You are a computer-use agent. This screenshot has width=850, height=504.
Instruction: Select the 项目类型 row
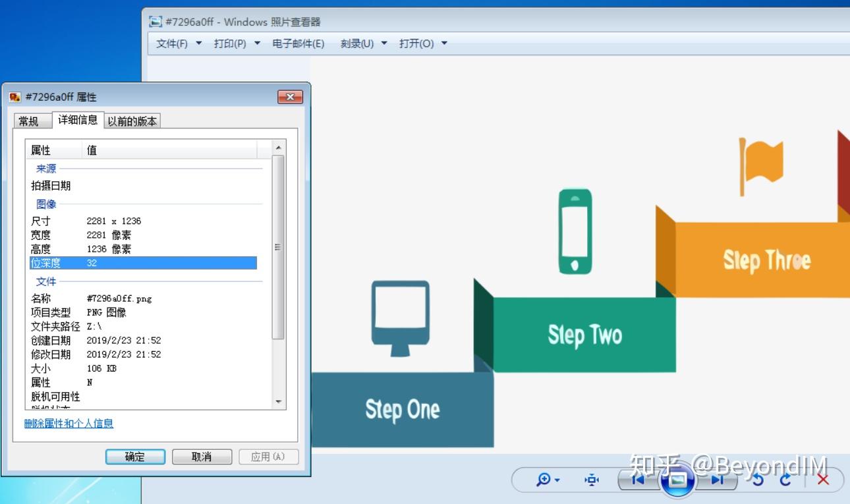[143, 312]
